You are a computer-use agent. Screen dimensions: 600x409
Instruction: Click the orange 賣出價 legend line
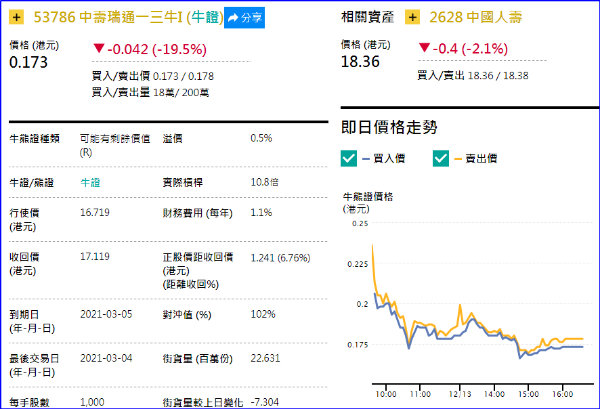pos(458,158)
